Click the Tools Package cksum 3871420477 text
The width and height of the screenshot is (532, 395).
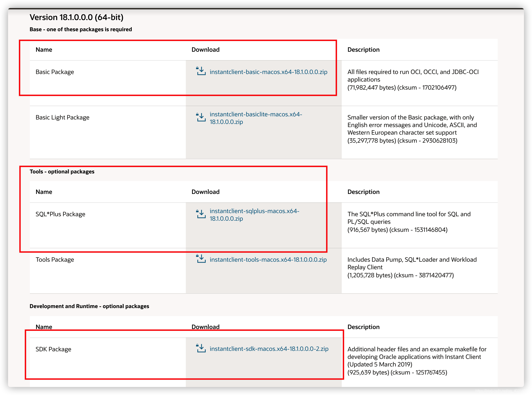424,275
